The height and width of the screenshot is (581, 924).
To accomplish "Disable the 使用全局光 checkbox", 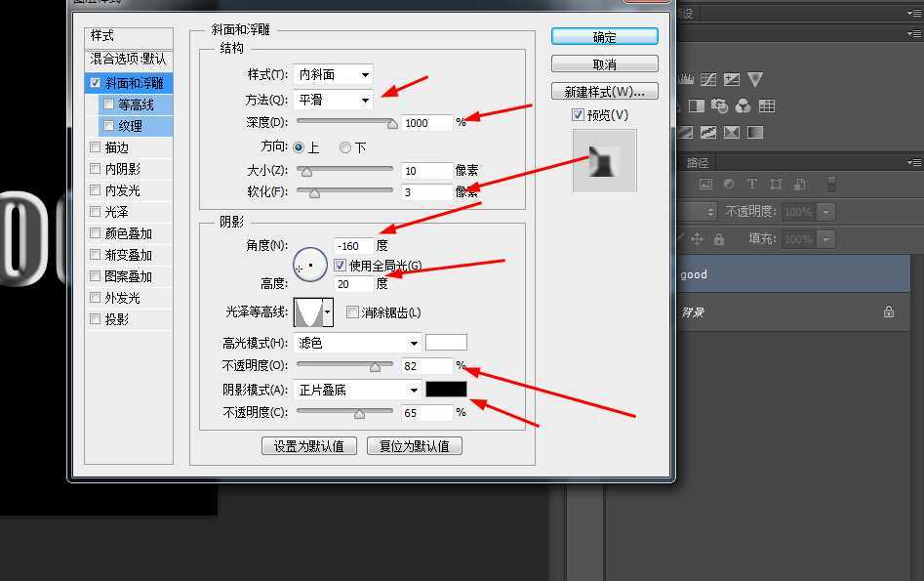I will [340, 265].
